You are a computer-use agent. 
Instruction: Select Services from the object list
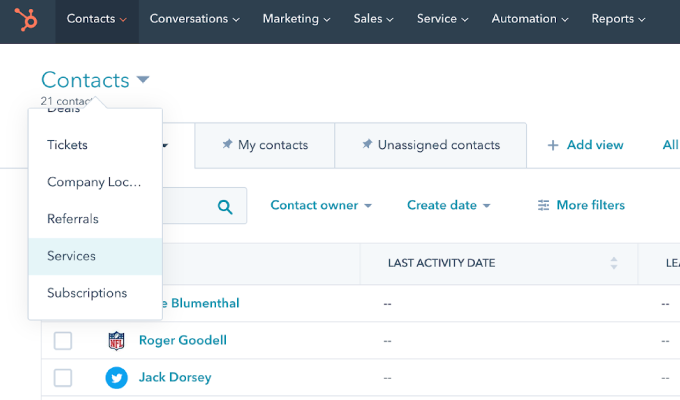[x=71, y=256]
